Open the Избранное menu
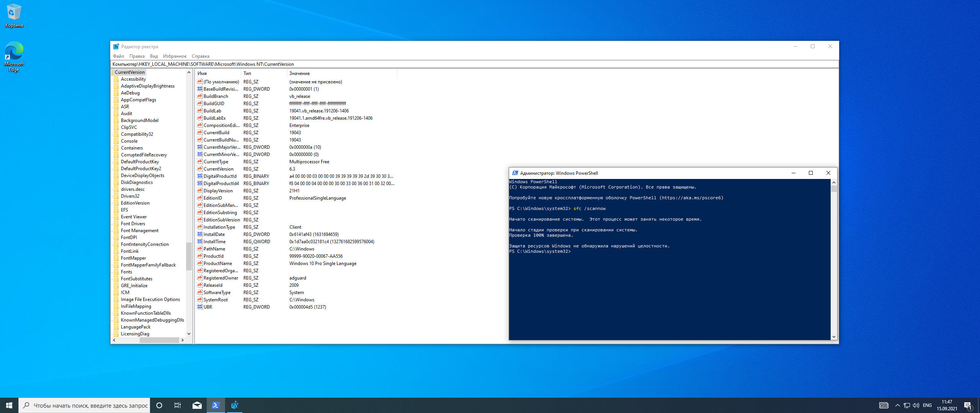Image resolution: width=980 pixels, height=413 pixels. click(x=175, y=56)
